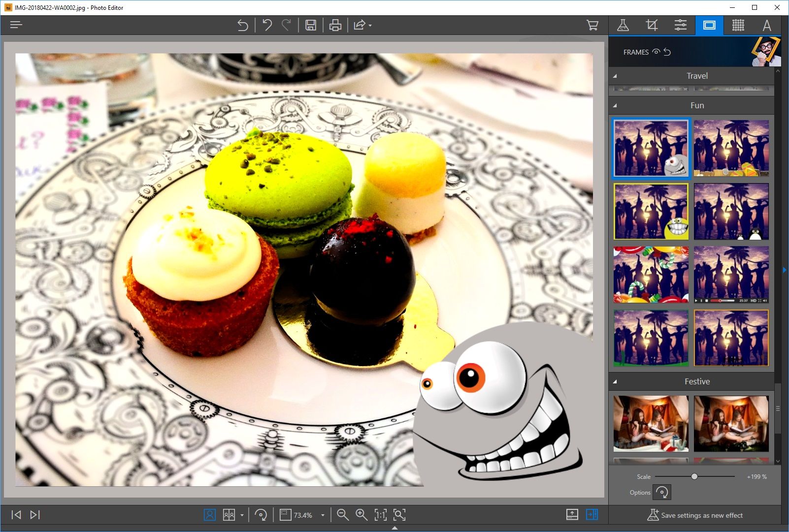Viewport: 789px width, 532px height.
Task: Save the edited image
Action: (311, 25)
